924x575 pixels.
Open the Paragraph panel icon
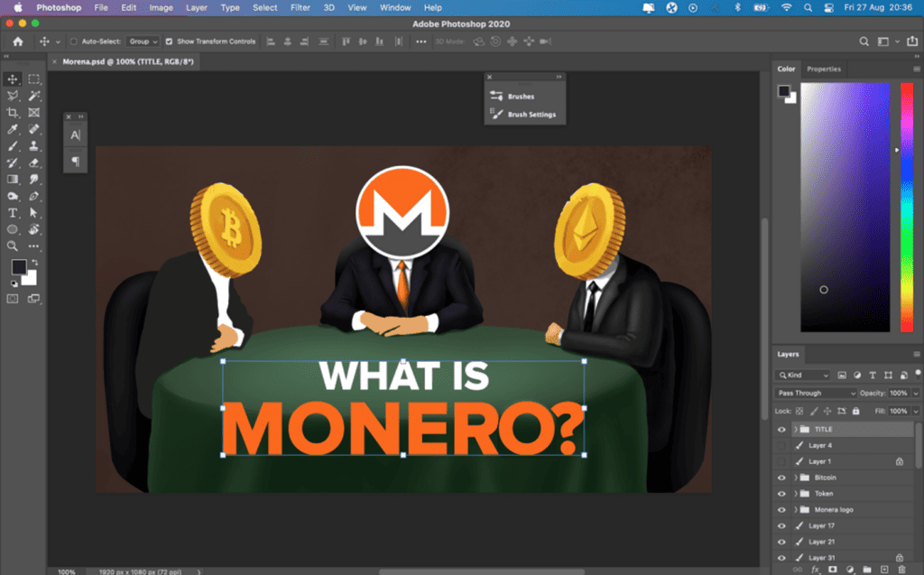(76, 161)
